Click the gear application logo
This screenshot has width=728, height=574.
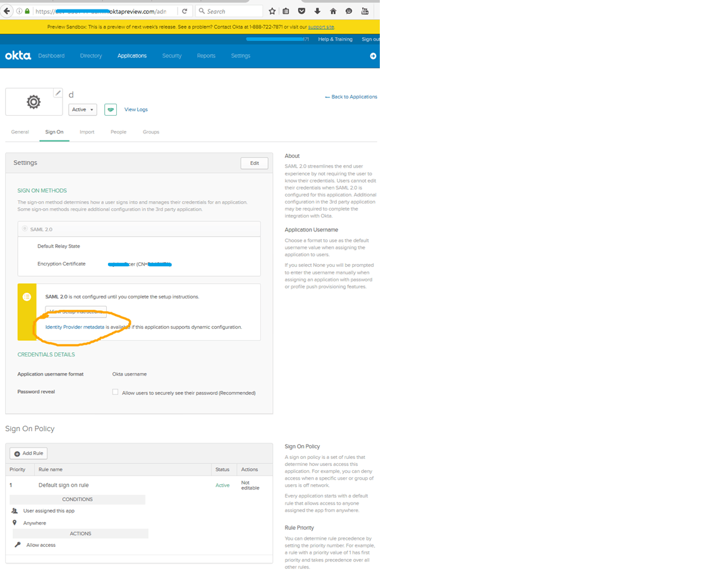pos(33,102)
